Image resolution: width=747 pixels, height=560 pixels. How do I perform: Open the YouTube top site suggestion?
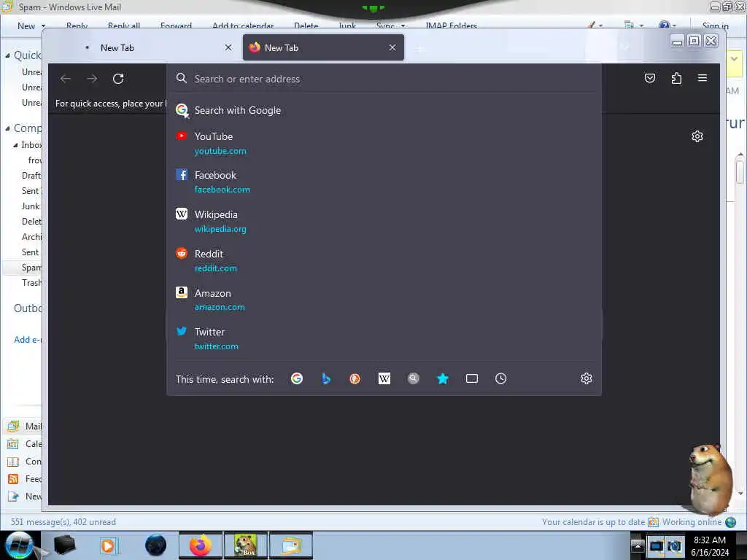click(384, 144)
